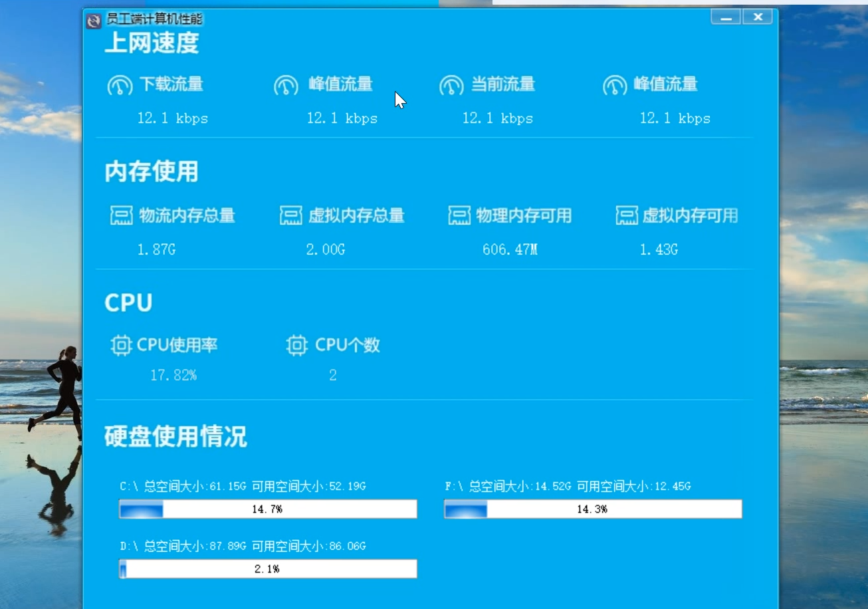
Task: Click the 上网速度 section heading
Action: 153,43
